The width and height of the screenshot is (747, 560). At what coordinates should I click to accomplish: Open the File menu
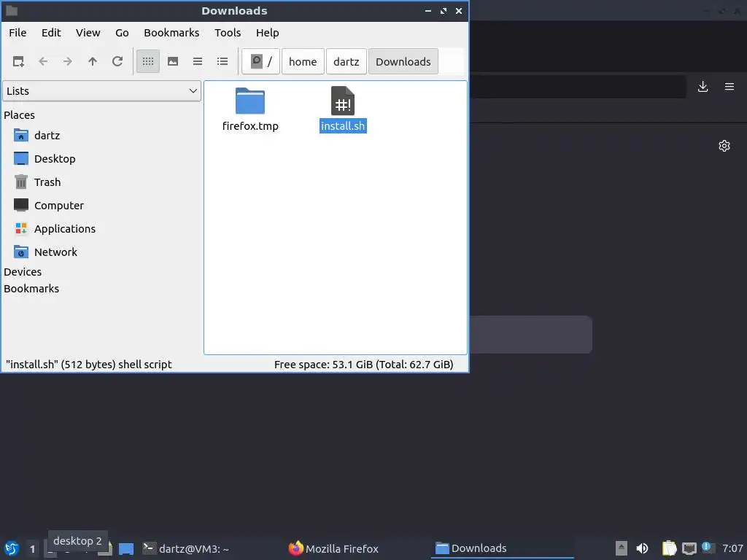(18, 33)
